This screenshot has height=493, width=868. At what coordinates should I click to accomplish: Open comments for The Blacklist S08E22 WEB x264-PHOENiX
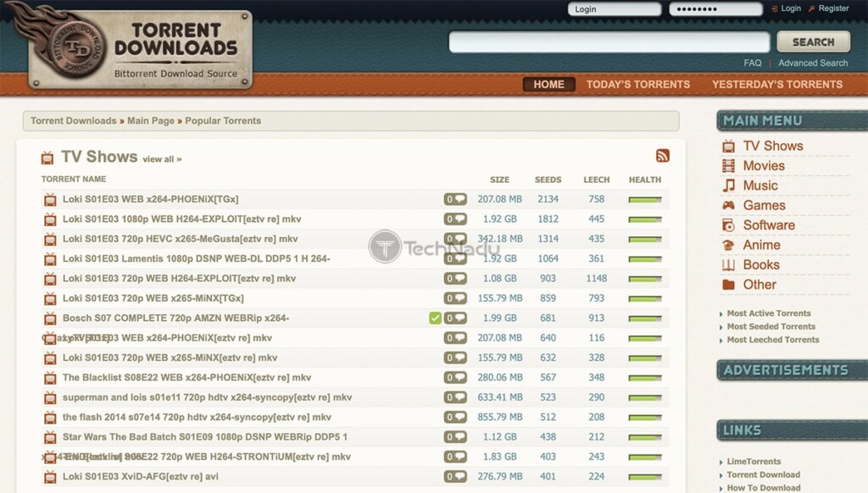[455, 377]
